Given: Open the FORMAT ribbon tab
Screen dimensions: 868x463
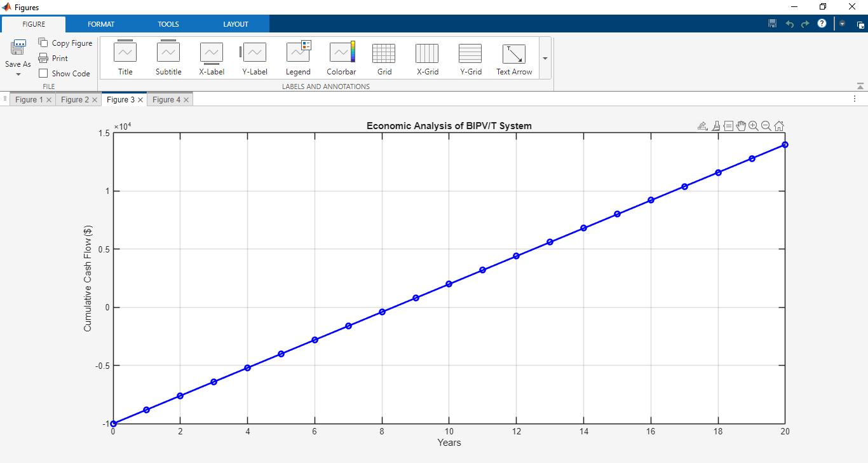Looking at the screenshot, I should coord(101,24).
